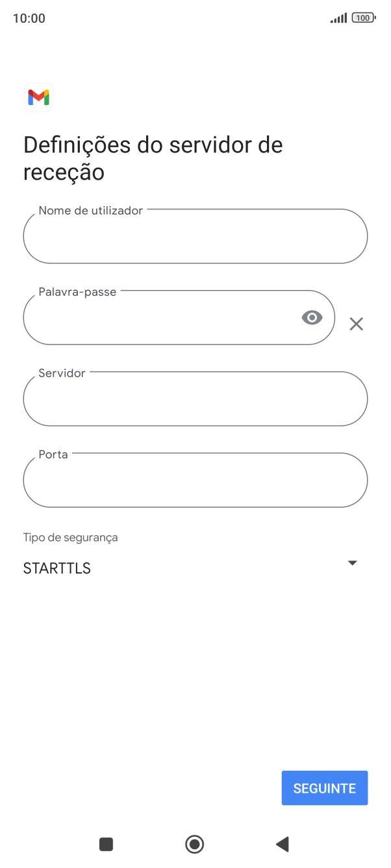Tap the Definições do servidor de receção heading
The height and width of the screenshot is (868, 391).
[x=153, y=159]
